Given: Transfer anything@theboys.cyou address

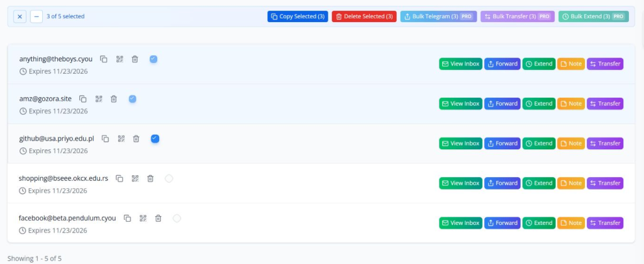Looking at the screenshot, I should tap(605, 64).
